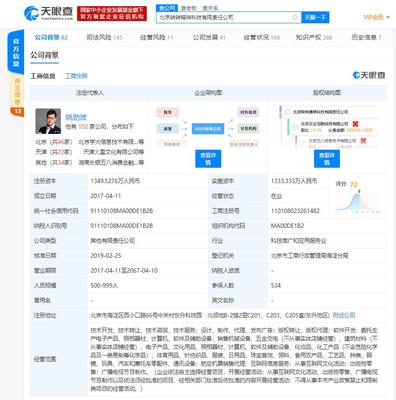Clear the search field with the x icon

(295, 17)
